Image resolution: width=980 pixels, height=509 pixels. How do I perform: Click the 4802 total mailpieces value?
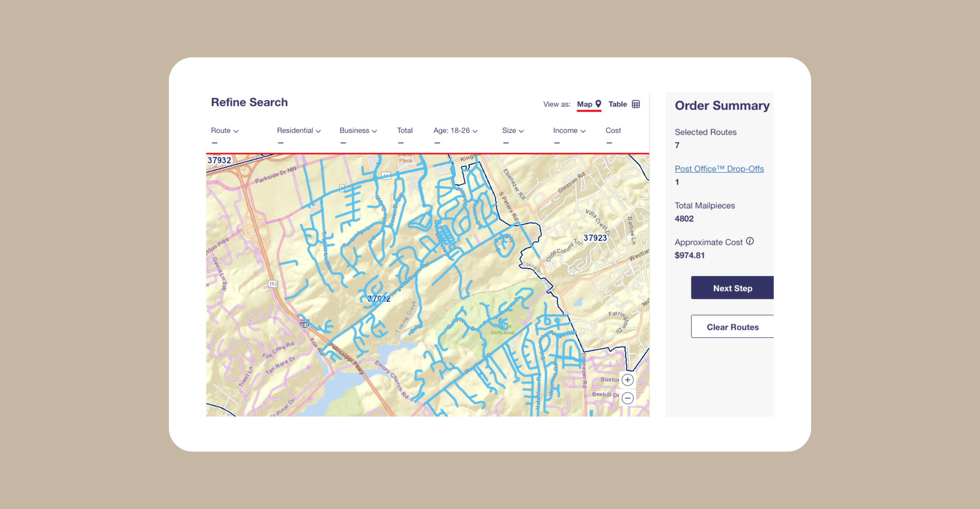click(684, 219)
